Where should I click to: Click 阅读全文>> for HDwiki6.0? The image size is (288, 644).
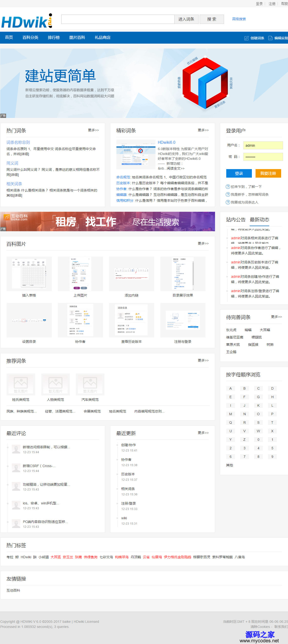pyautogui.click(x=175, y=168)
